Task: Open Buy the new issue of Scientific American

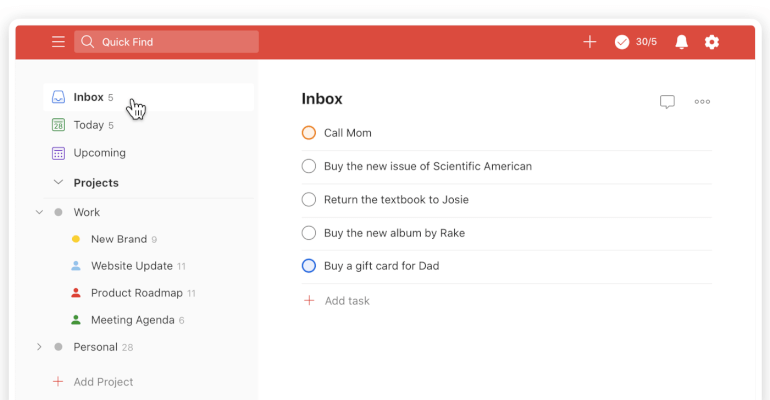Action: 428,166
